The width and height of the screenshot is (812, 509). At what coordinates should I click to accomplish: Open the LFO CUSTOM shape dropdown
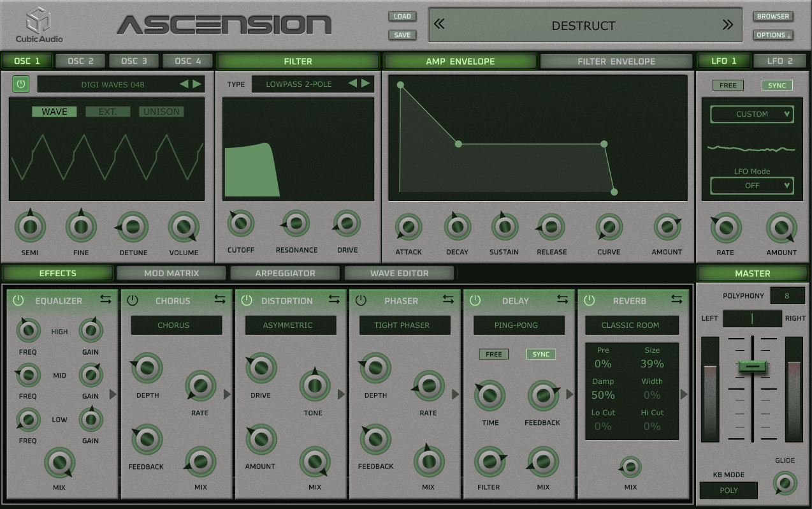pyautogui.click(x=752, y=114)
